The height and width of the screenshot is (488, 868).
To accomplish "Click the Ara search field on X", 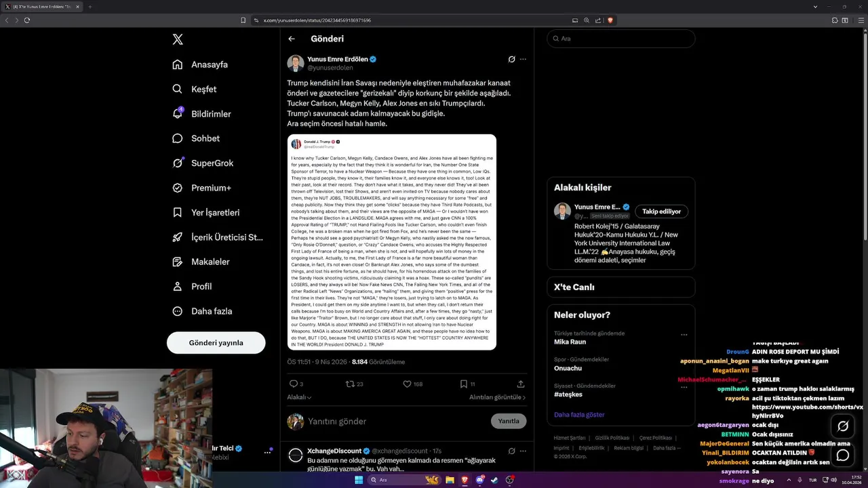I will click(621, 39).
